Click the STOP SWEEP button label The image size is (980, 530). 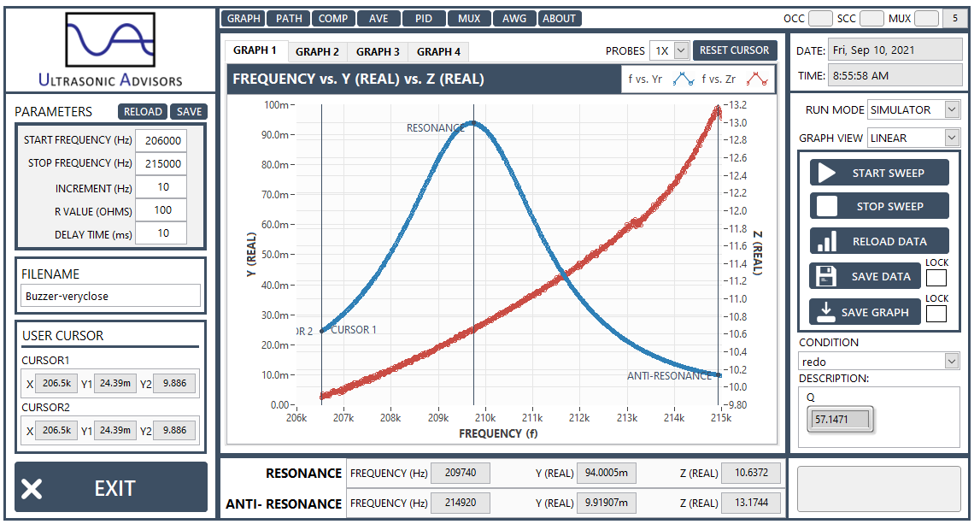(x=889, y=206)
